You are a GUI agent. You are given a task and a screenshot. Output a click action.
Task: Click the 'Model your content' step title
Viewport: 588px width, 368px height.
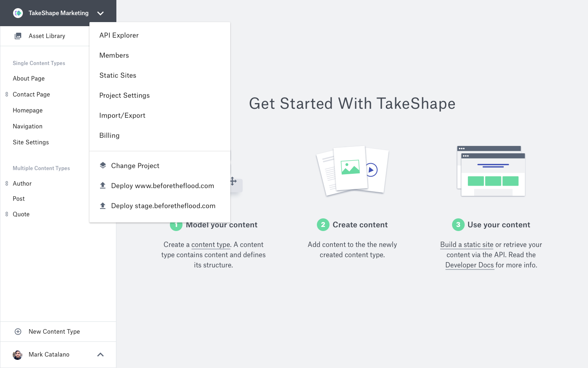[x=222, y=225]
